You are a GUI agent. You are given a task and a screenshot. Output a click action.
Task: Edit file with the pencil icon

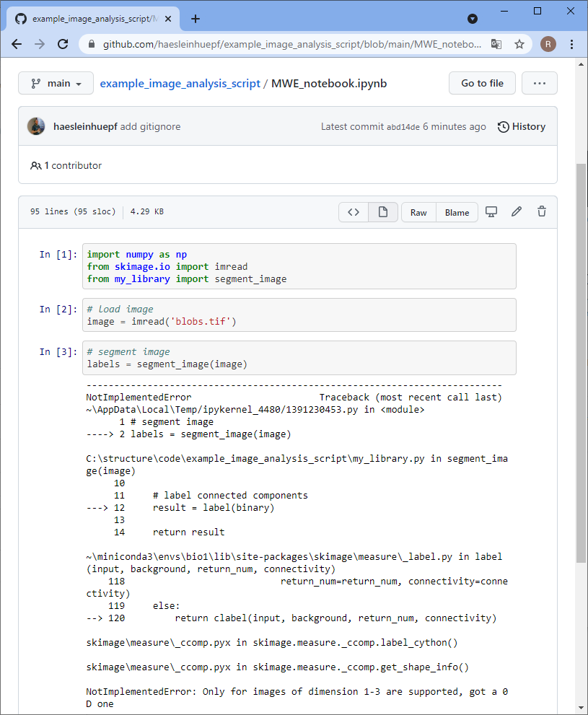pyautogui.click(x=517, y=212)
